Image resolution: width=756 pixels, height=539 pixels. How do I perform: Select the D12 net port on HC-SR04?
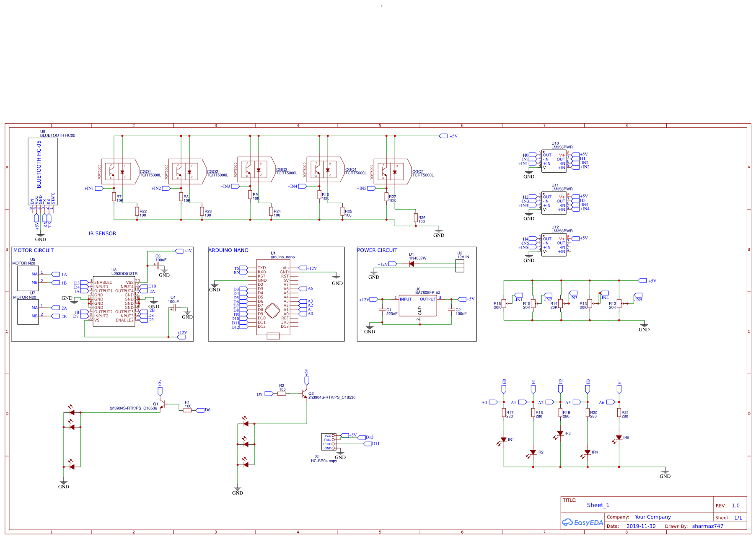pyautogui.click(x=361, y=437)
